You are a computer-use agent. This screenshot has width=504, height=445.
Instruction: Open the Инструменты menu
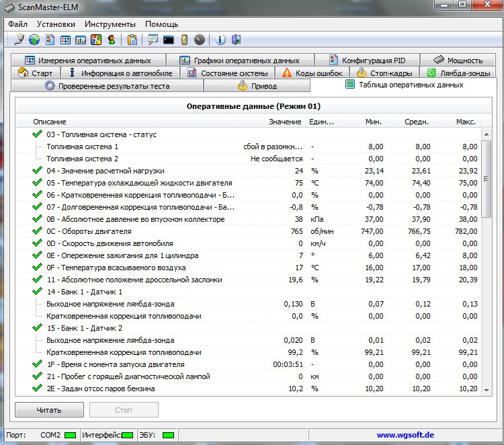pos(110,24)
